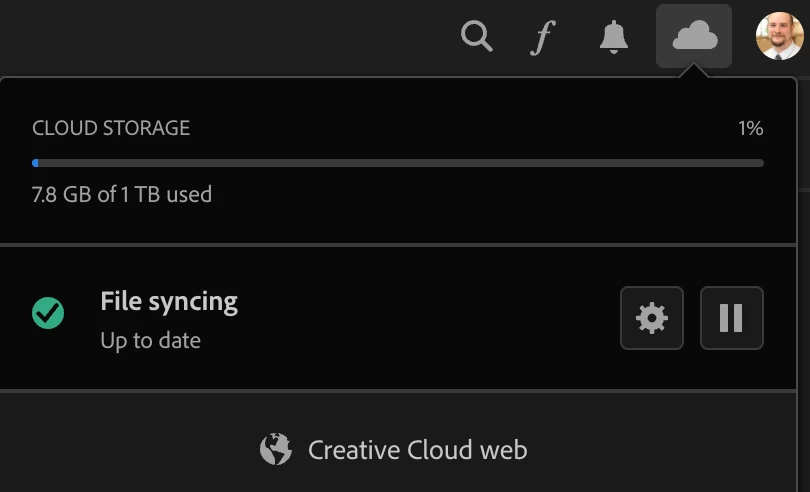Open file sync settings gear

[651, 318]
